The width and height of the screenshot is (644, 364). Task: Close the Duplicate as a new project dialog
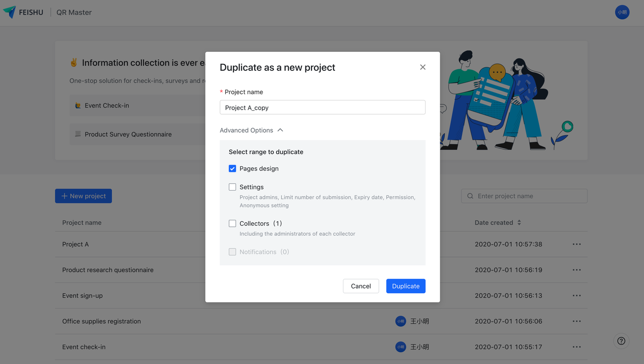coord(423,67)
